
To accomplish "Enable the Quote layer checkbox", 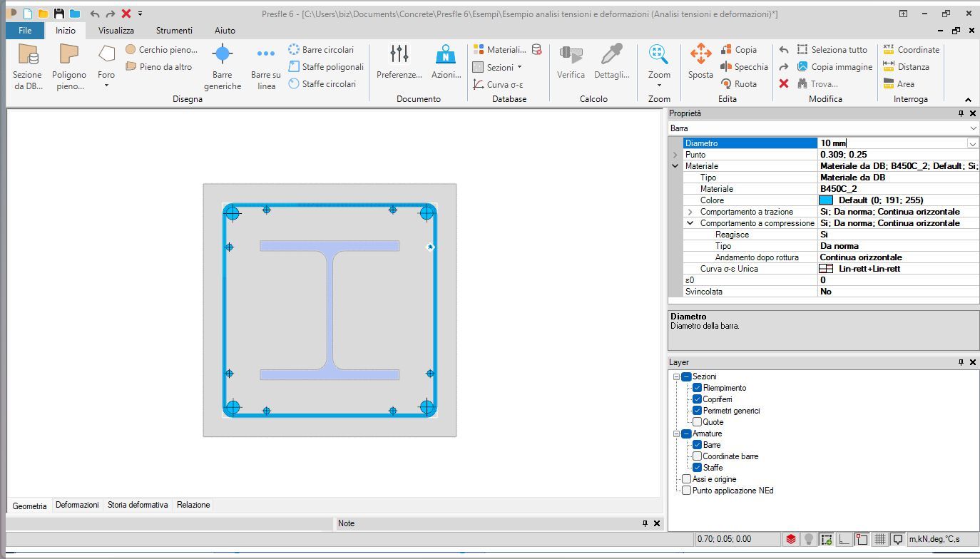I will (698, 422).
